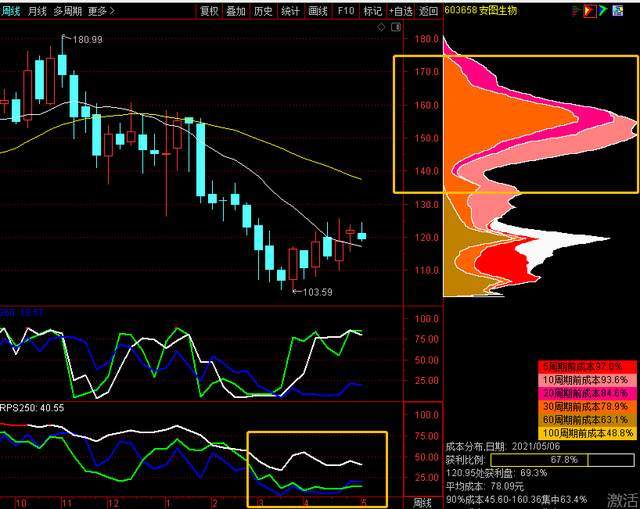The height and width of the screenshot is (509, 640).
Task: Select the red-yellow arrow chip mode icon
Action: tap(589, 11)
